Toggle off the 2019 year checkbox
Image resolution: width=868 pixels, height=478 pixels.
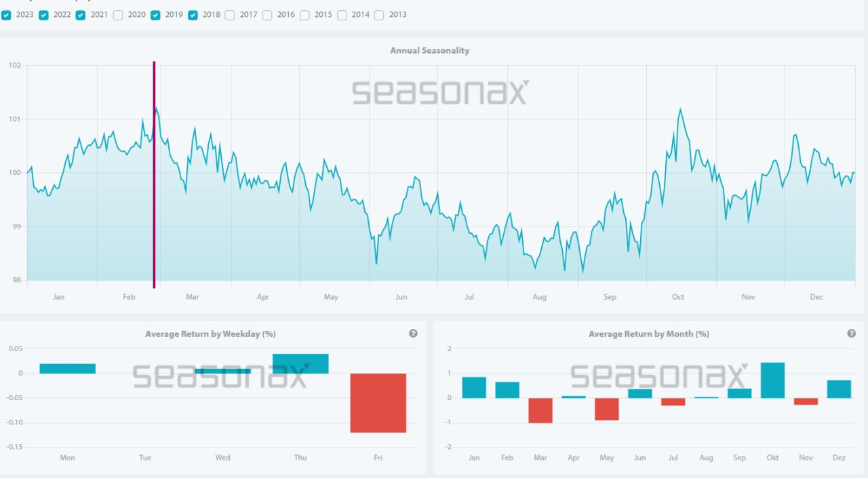155,15
